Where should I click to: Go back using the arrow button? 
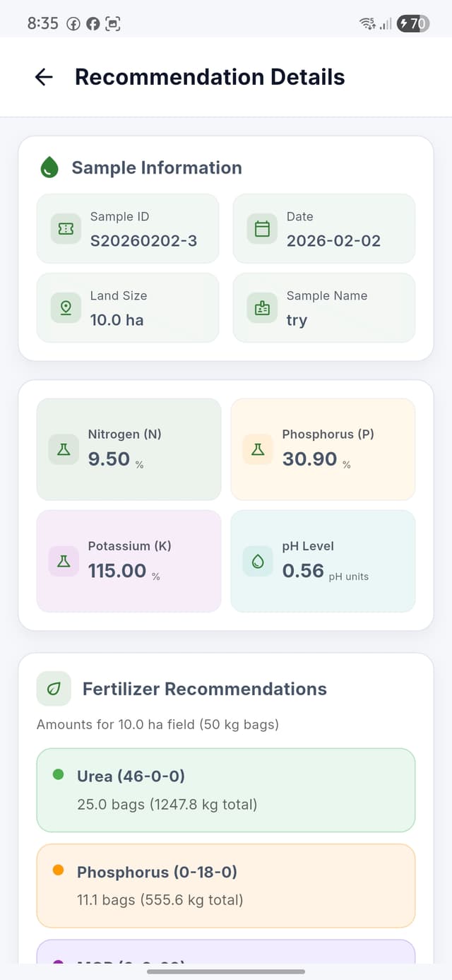point(44,77)
